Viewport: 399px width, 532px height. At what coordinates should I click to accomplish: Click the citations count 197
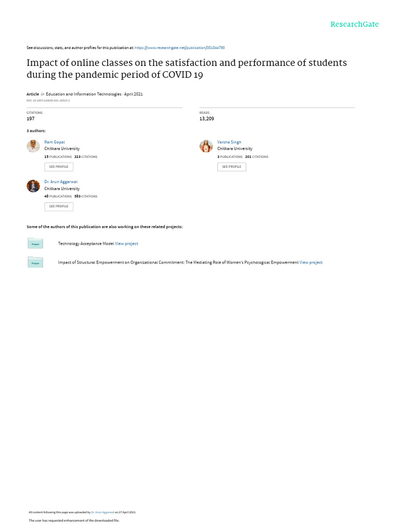[x=31, y=118]
